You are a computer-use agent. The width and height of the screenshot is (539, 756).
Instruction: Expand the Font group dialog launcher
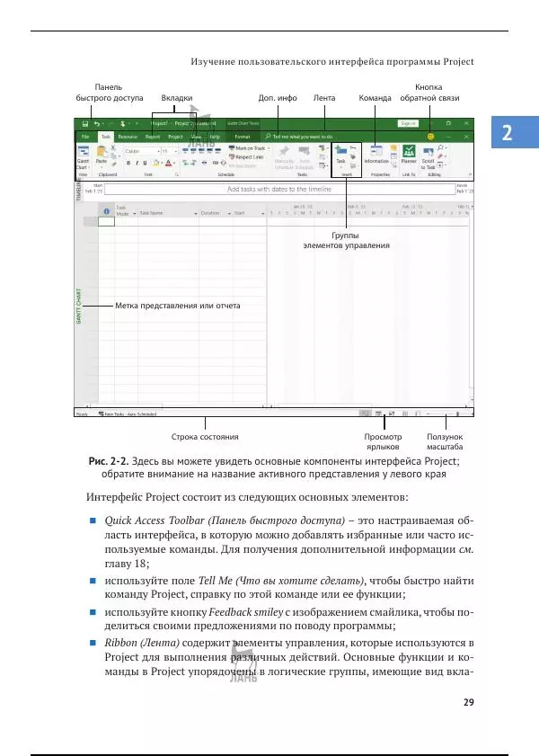177,174
